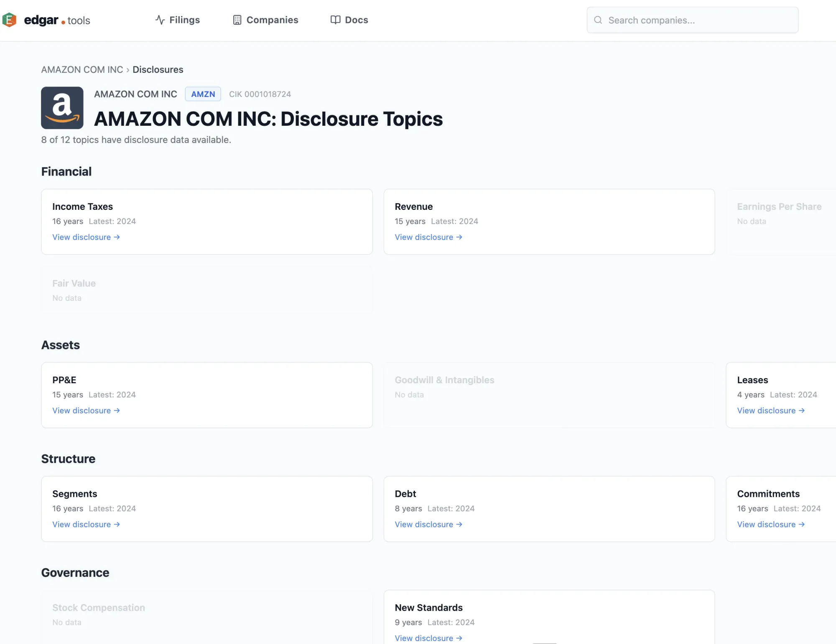View the Income Taxes disclosure

tap(86, 237)
